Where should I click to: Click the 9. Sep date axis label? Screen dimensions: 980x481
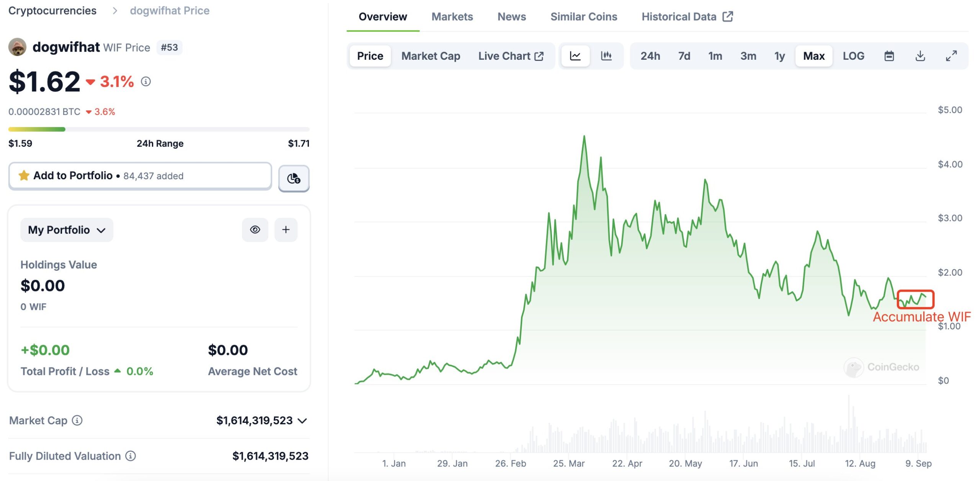pos(918,463)
